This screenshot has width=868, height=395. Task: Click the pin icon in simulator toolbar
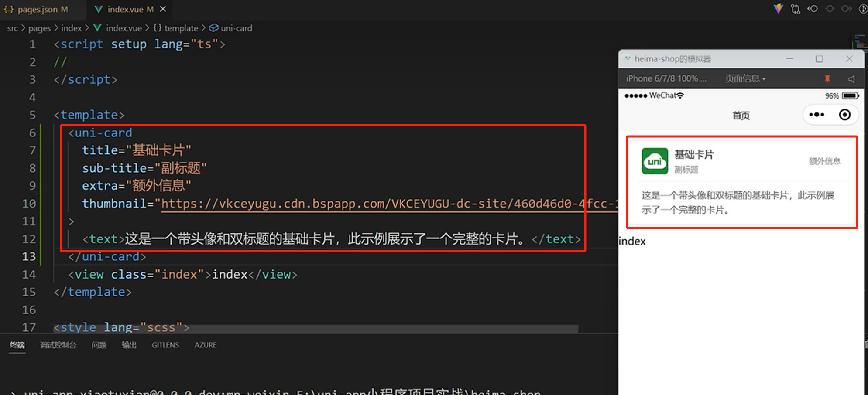click(x=827, y=79)
